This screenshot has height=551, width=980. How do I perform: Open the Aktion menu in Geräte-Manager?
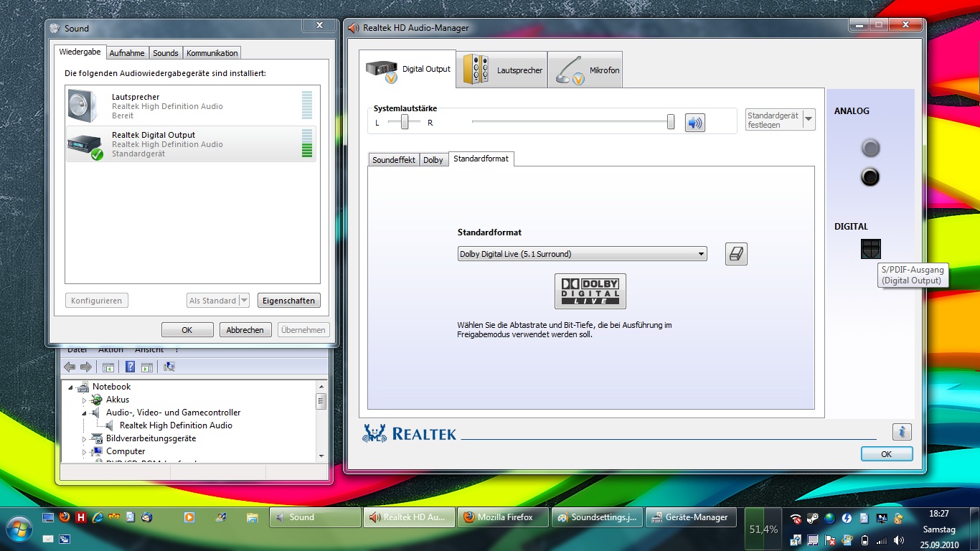pos(111,350)
